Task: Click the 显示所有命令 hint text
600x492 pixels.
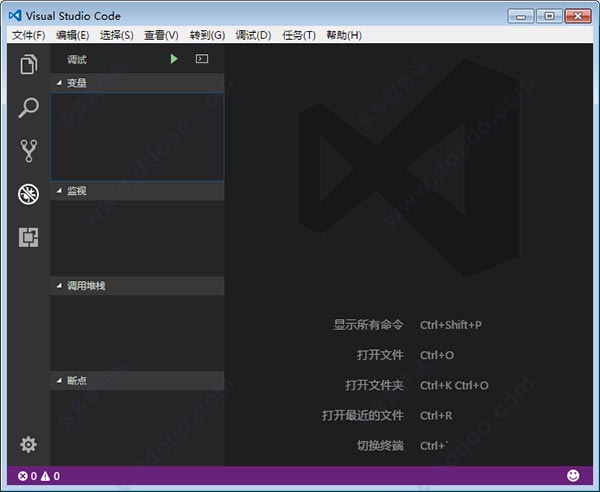Action: click(x=368, y=325)
